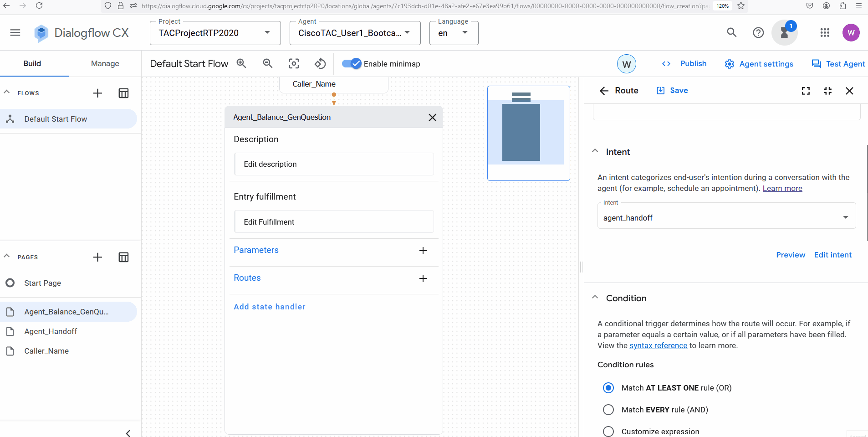Screen dimensions: 868x437
Task: Click Save in the Route panel
Action: tap(672, 91)
